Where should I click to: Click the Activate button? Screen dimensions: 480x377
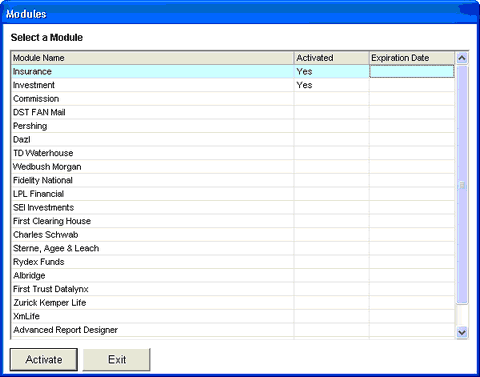[44, 359]
